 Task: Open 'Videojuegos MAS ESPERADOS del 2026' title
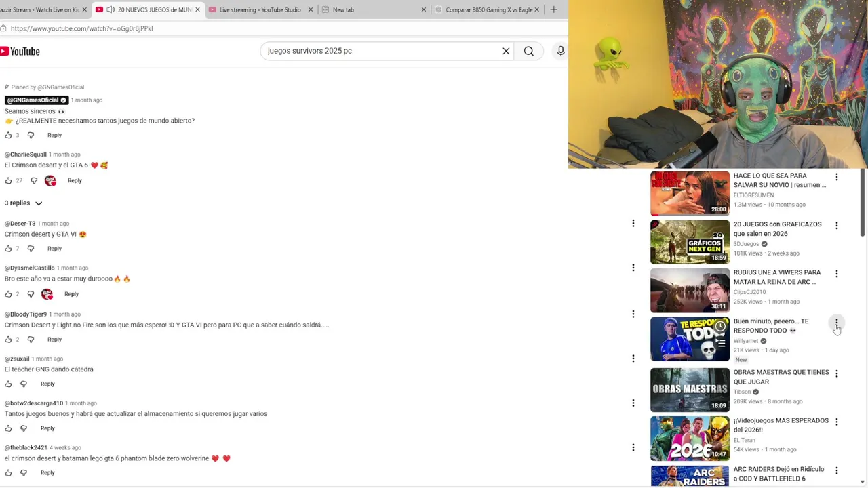click(781, 425)
